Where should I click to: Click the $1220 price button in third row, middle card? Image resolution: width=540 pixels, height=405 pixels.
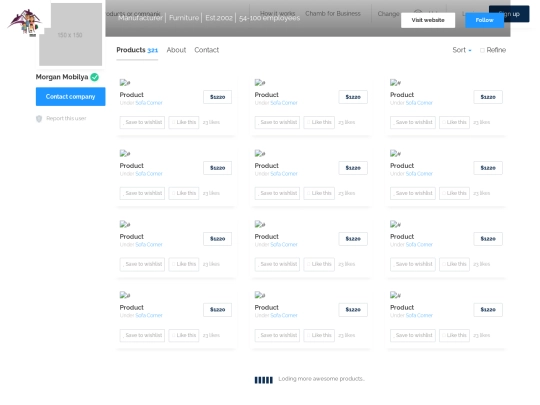tap(353, 239)
